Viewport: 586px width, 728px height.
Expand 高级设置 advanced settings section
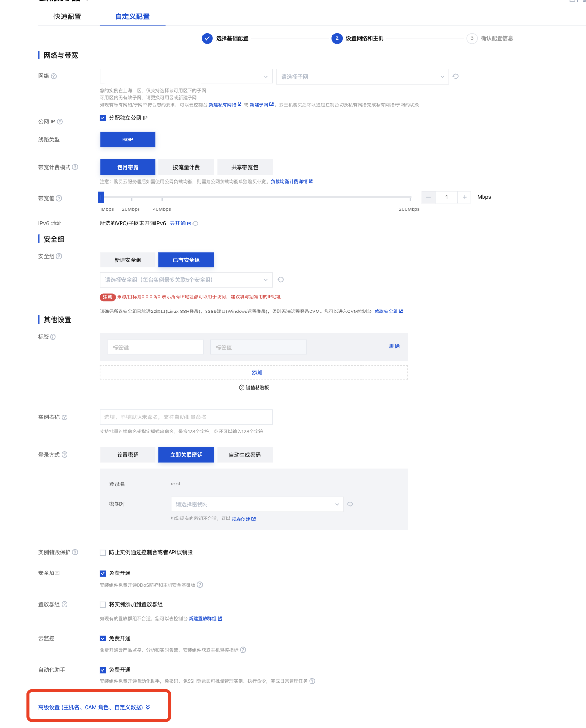point(94,707)
